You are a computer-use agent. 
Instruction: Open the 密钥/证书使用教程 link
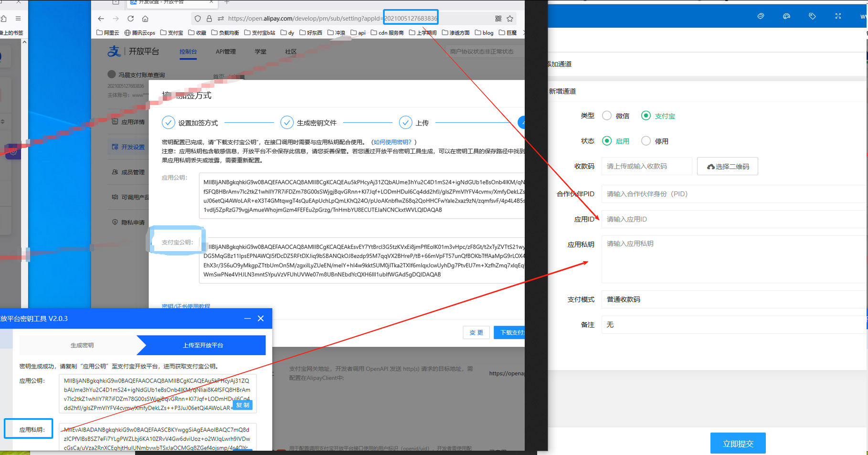pos(186,306)
